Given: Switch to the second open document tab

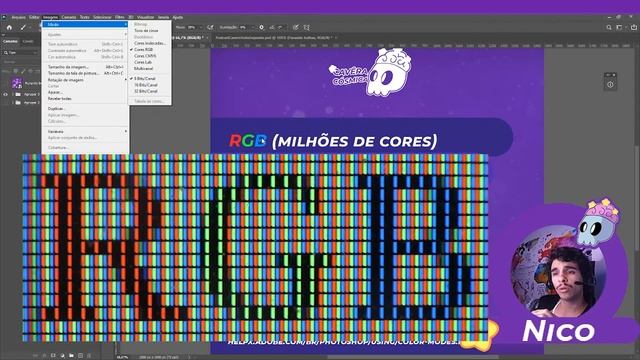Looking at the screenshot, I should 274,38.
